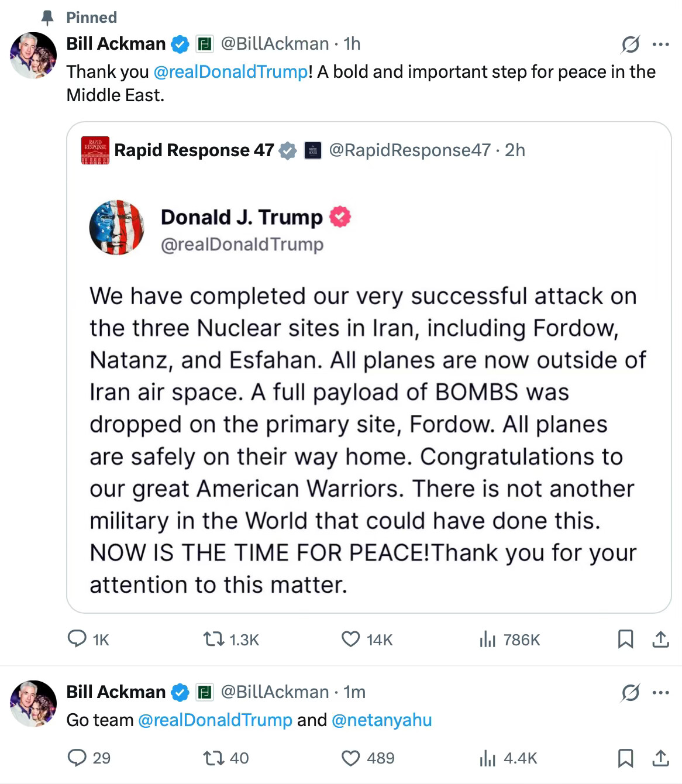Repost the "Go team" post
Viewport: 682px width, 784px height.
213,758
